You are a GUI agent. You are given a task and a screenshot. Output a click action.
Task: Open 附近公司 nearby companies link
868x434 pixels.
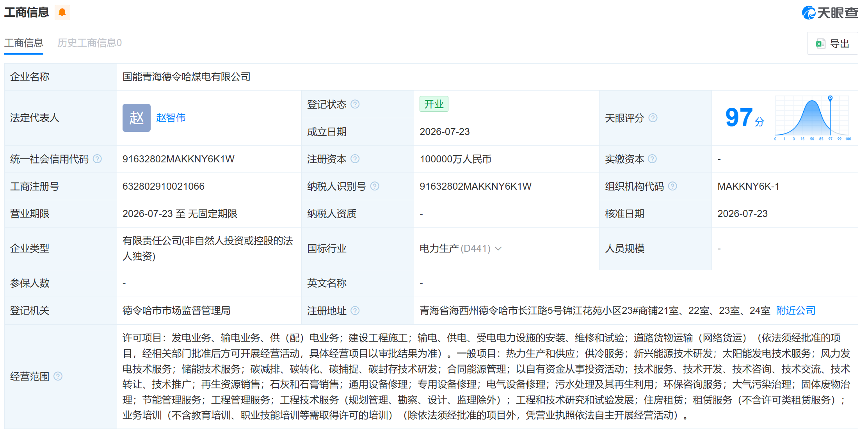coord(796,311)
